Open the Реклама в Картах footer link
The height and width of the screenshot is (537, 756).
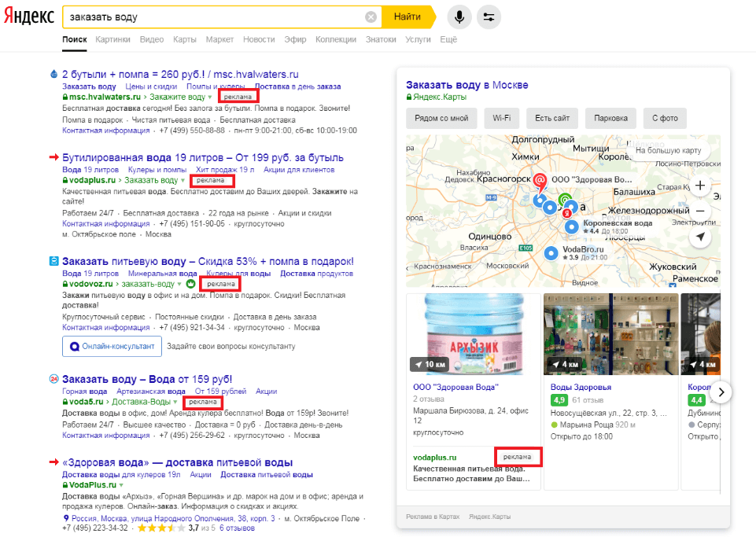click(x=433, y=517)
